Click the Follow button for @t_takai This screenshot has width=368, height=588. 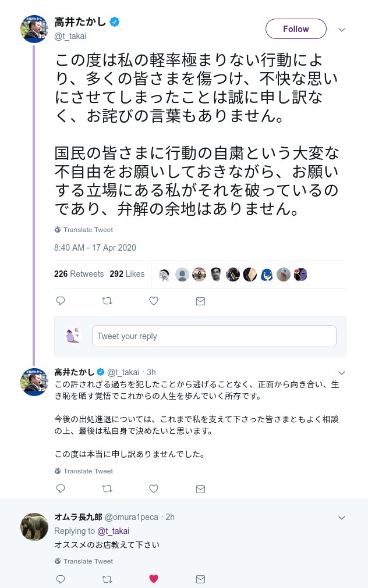[296, 29]
